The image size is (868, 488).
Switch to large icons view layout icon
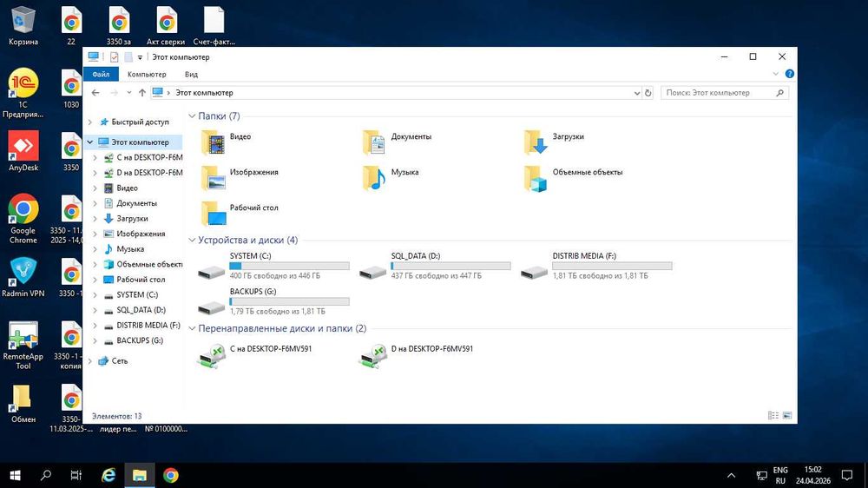point(786,415)
